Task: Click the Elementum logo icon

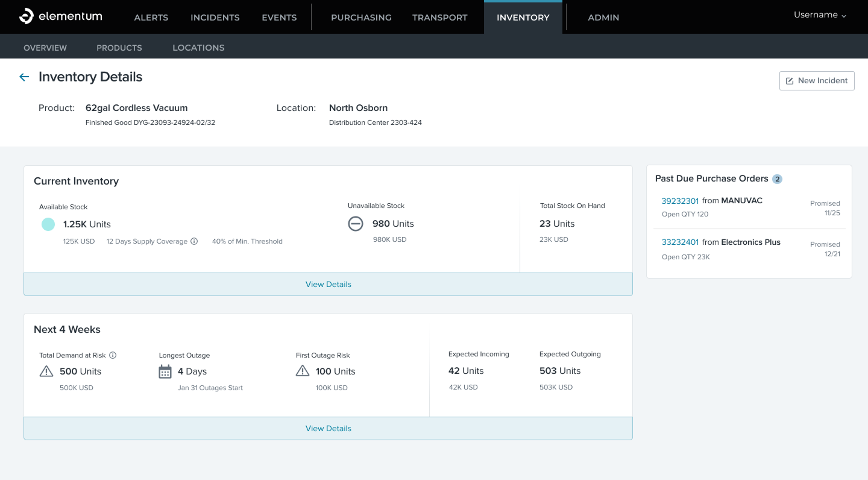Action: (x=26, y=16)
